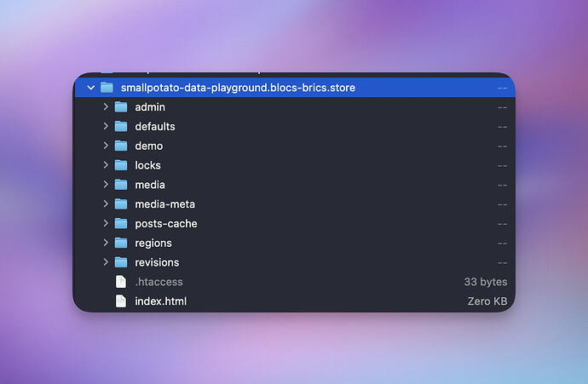
Task: Click the revisions folder icon
Action: [x=121, y=262]
